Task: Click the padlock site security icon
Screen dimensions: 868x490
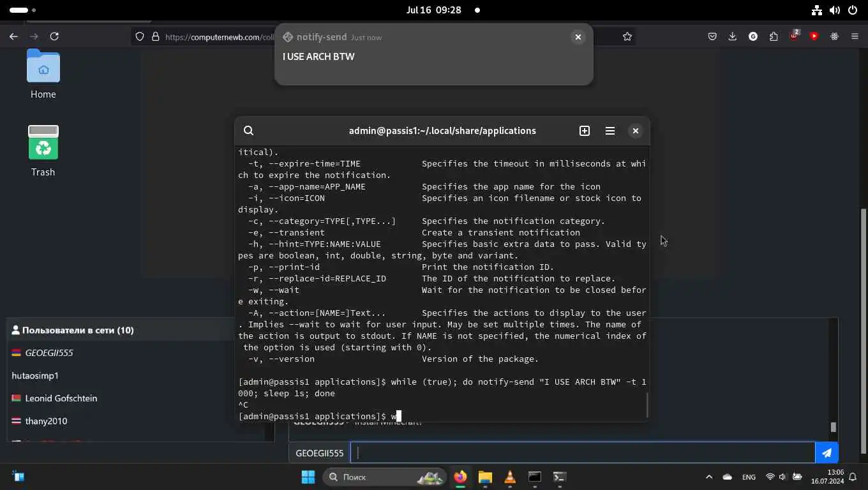Action: (x=155, y=37)
